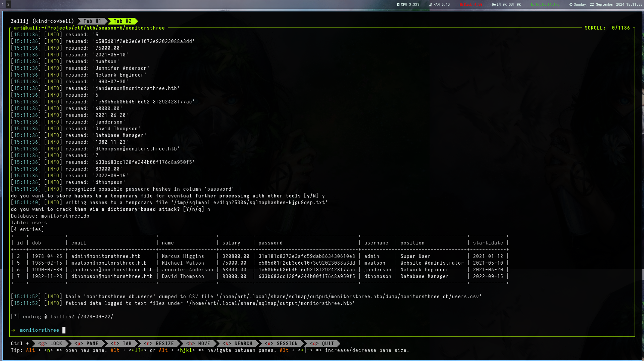Enter RESIZE mode in Zellij bar

coord(159,344)
